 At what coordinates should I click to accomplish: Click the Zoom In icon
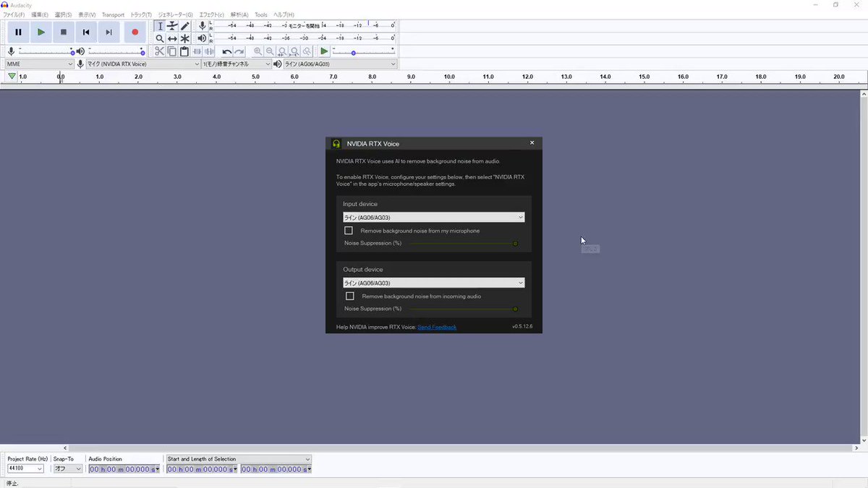pos(258,51)
